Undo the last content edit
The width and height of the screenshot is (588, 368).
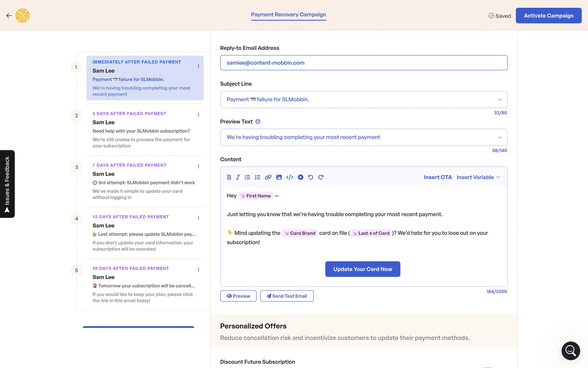[x=311, y=177]
